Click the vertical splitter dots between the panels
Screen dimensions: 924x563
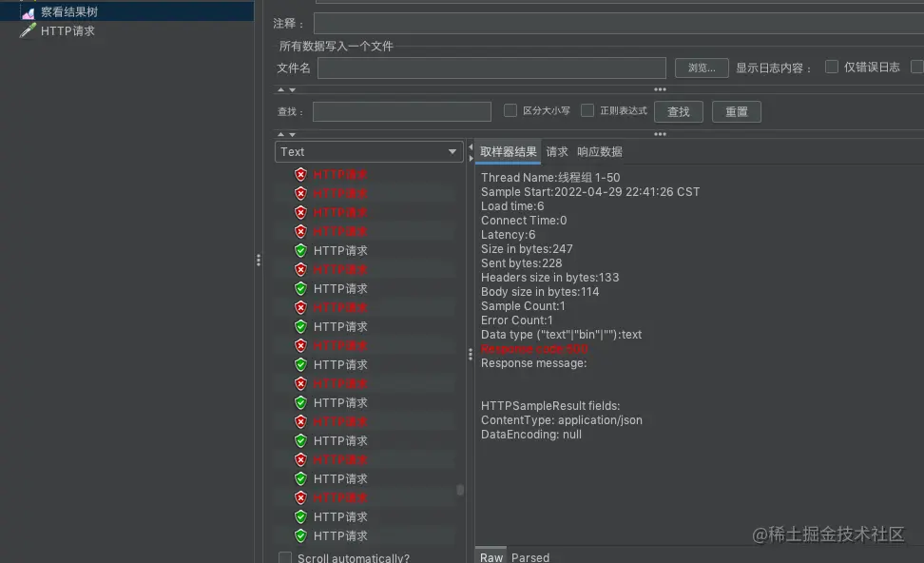point(260,260)
